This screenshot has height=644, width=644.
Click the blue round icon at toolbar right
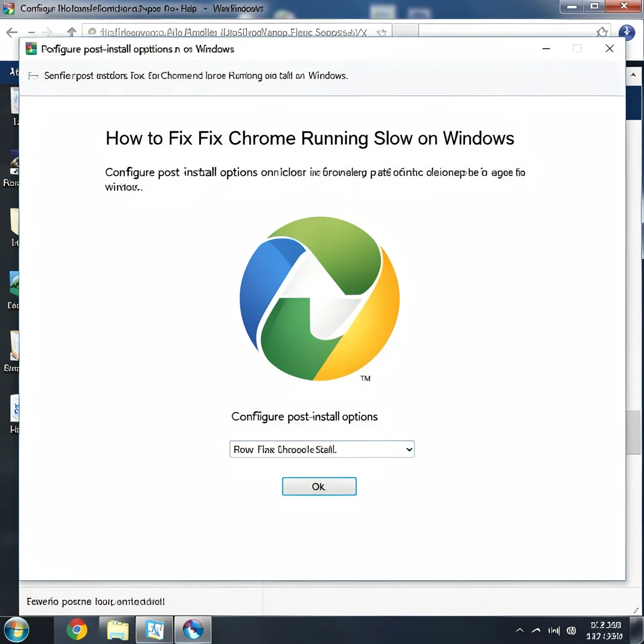627,32
